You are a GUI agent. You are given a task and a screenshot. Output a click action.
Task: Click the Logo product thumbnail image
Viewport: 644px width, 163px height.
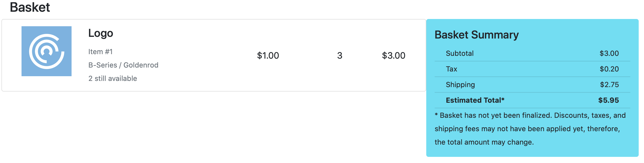click(46, 51)
